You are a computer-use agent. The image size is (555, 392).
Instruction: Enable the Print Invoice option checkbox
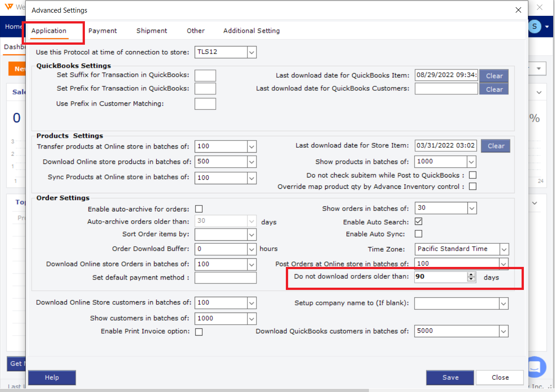point(199,332)
